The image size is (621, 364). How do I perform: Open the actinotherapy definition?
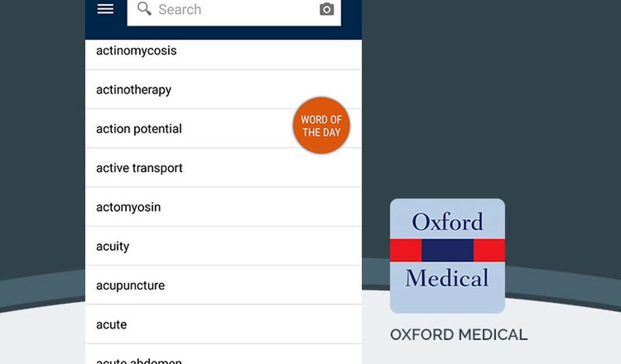pyautogui.click(x=224, y=89)
